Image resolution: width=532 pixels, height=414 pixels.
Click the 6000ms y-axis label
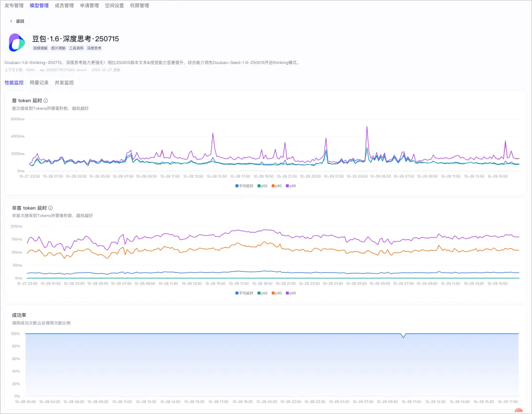pyautogui.click(x=18, y=119)
